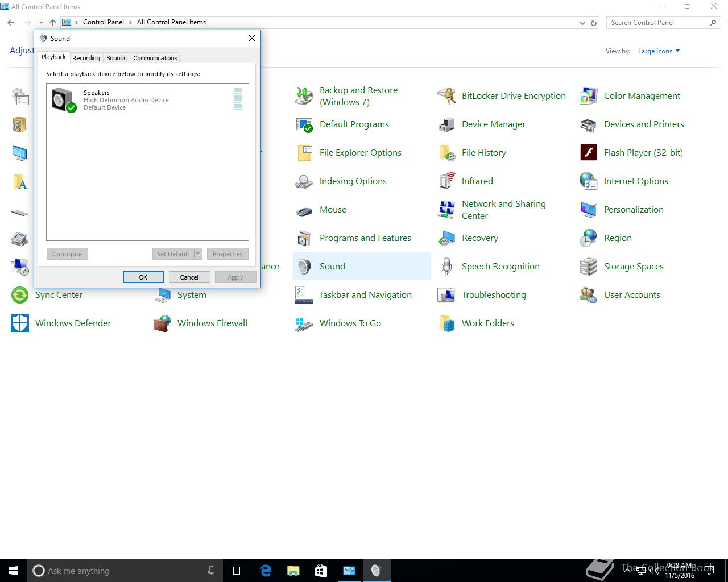This screenshot has height=582, width=728.
Task: Open the Storage Spaces icon
Action: [589, 267]
